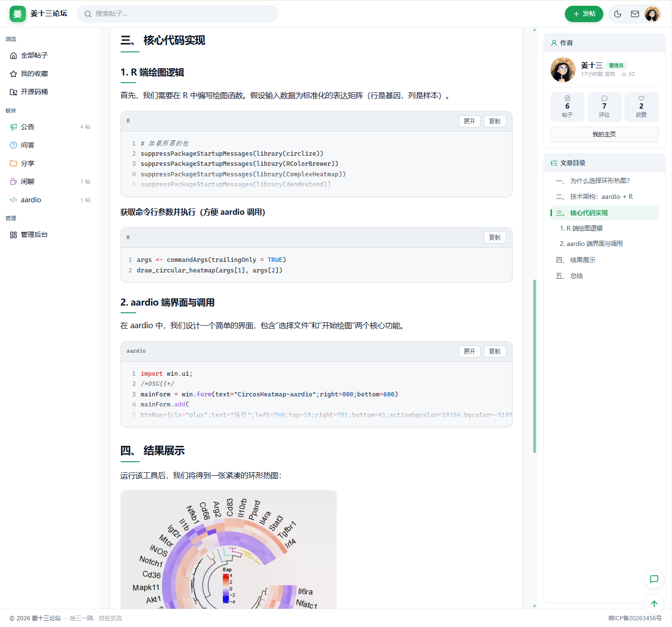The image size is (672, 627).
Task: Copy the aardio code block
Action: pyautogui.click(x=495, y=351)
